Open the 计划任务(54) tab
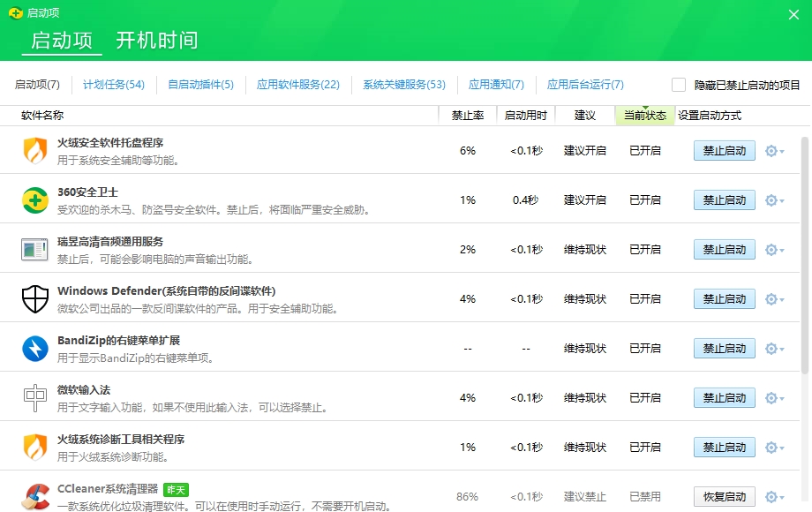The image size is (812, 512). (114, 85)
